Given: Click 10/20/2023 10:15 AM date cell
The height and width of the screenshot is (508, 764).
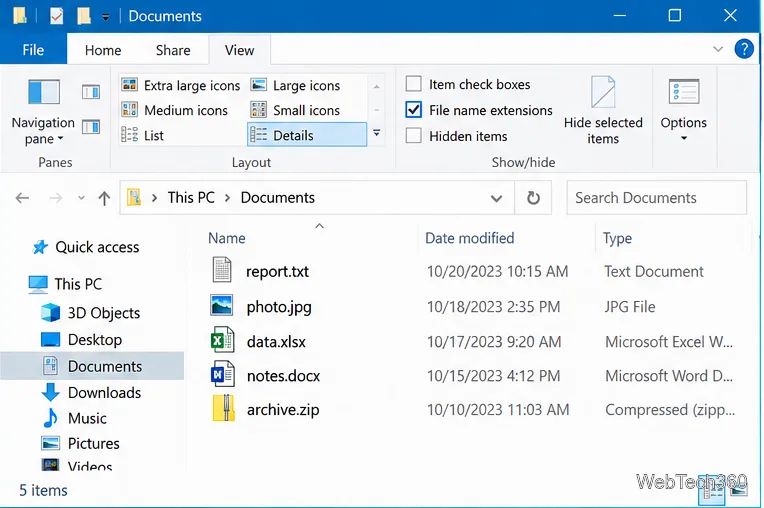Looking at the screenshot, I should click(x=497, y=271).
